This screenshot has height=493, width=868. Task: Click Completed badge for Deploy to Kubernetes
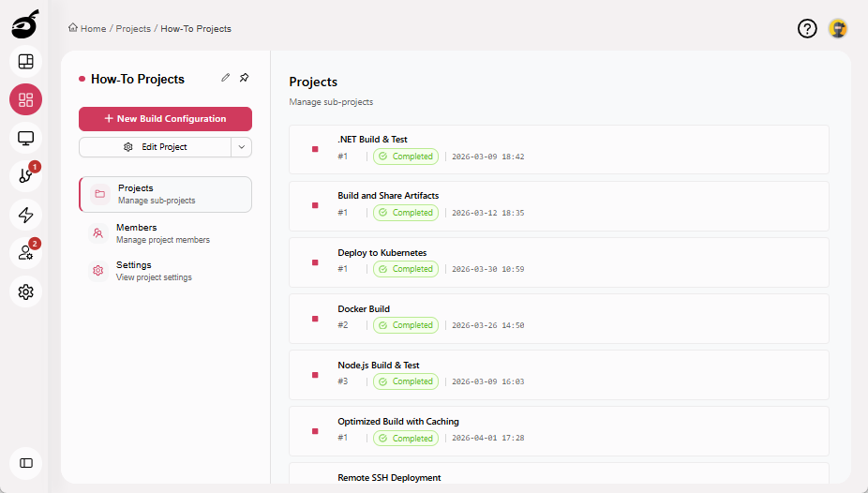[406, 269]
